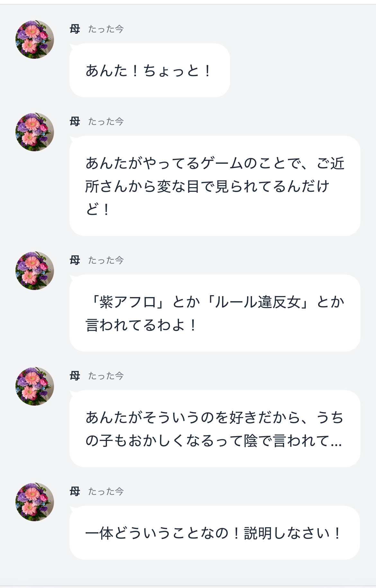Image resolution: width=376 pixels, height=588 pixels.
Task: Click the 「あんた！ちょっと！」 message bubble
Action: click(149, 70)
